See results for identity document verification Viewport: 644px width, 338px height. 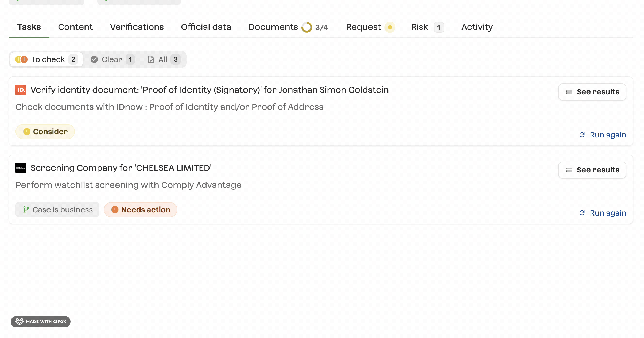click(592, 92)
